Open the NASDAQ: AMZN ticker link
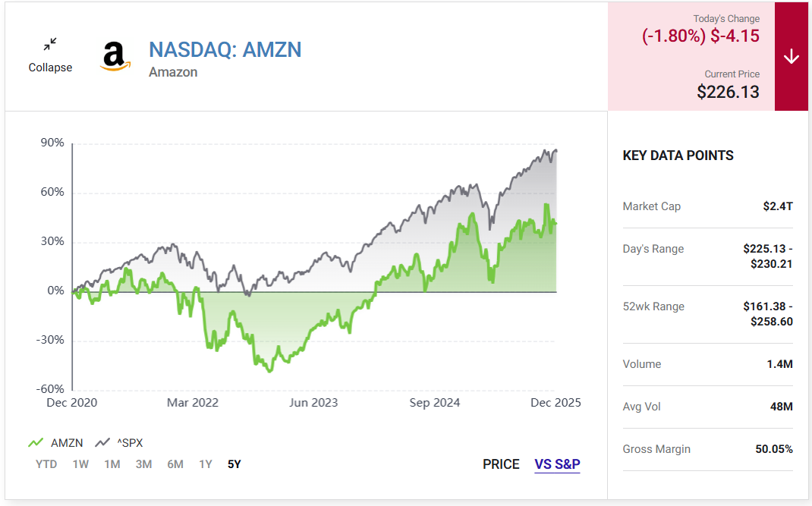The height and width of the screenshot is (506, 812). tap(225, 49)
